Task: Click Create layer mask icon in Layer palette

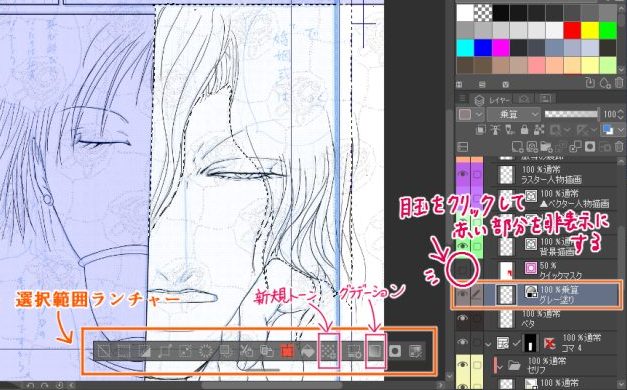Action: coord(590,147)
